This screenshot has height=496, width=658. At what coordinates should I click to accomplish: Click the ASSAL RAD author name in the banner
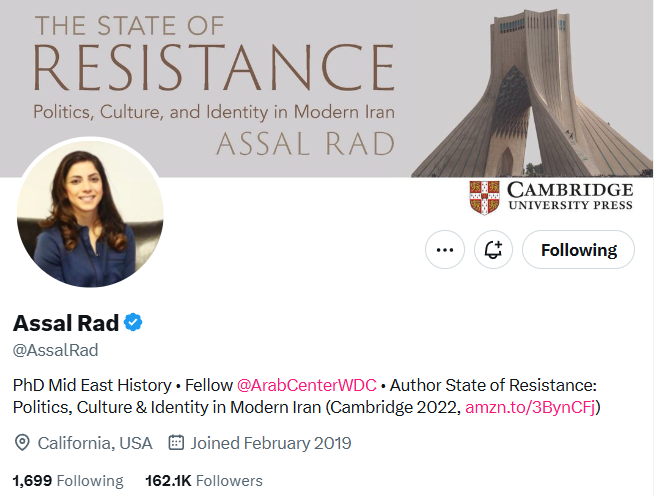coord(305,144)
